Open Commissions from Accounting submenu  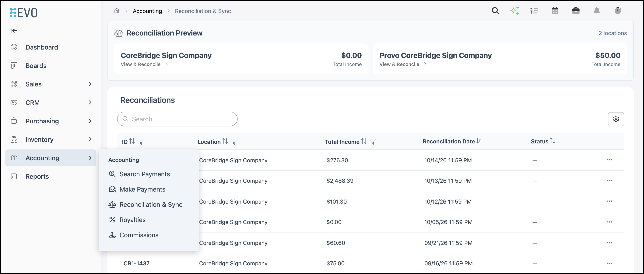(134, 235)
